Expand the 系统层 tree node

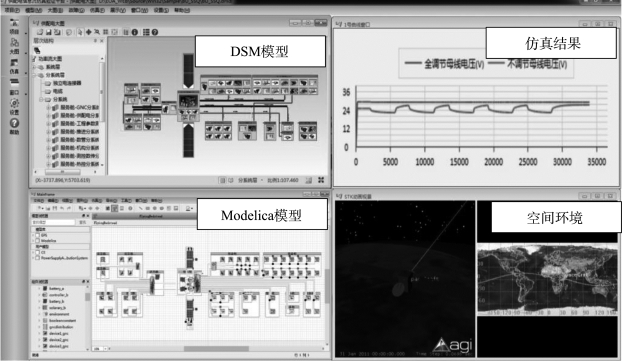pos(35,67)
